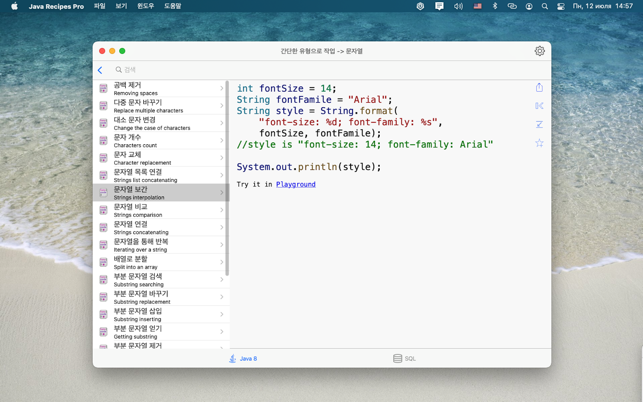Expand chevron on Removing spaces row
643x402 pixels.
[x=221, y=88]
